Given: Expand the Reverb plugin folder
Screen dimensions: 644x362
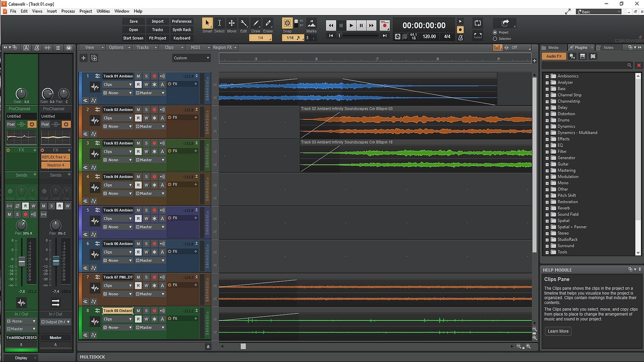Looking at the screenshot, I should point(547,208).
